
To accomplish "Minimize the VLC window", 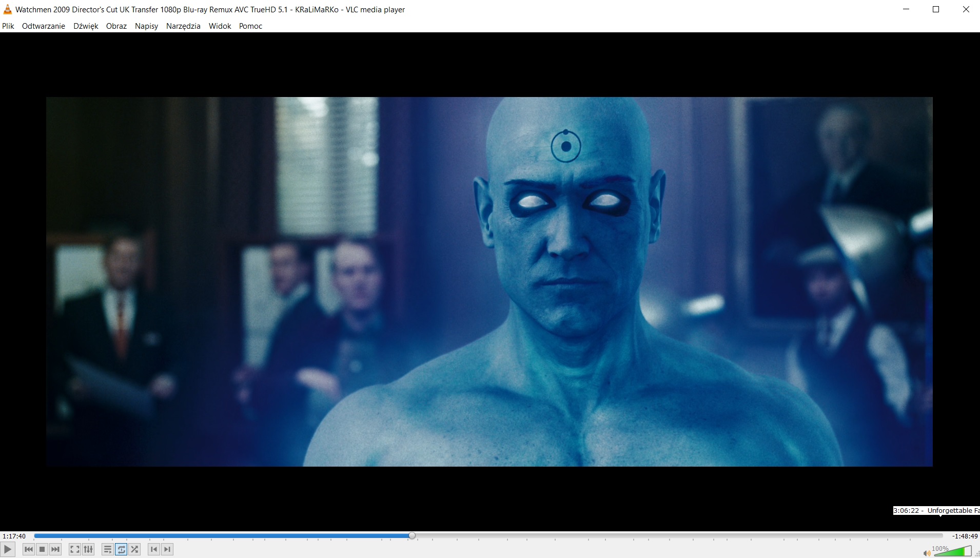I will coord(906,9).
